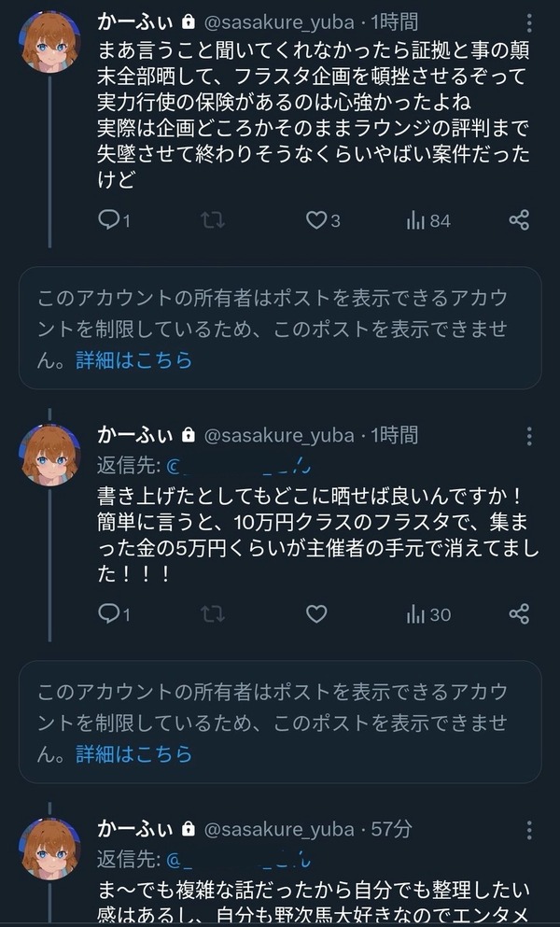Open avatar of the first post author
Viewport: 560px width, 927px height.
50,41
